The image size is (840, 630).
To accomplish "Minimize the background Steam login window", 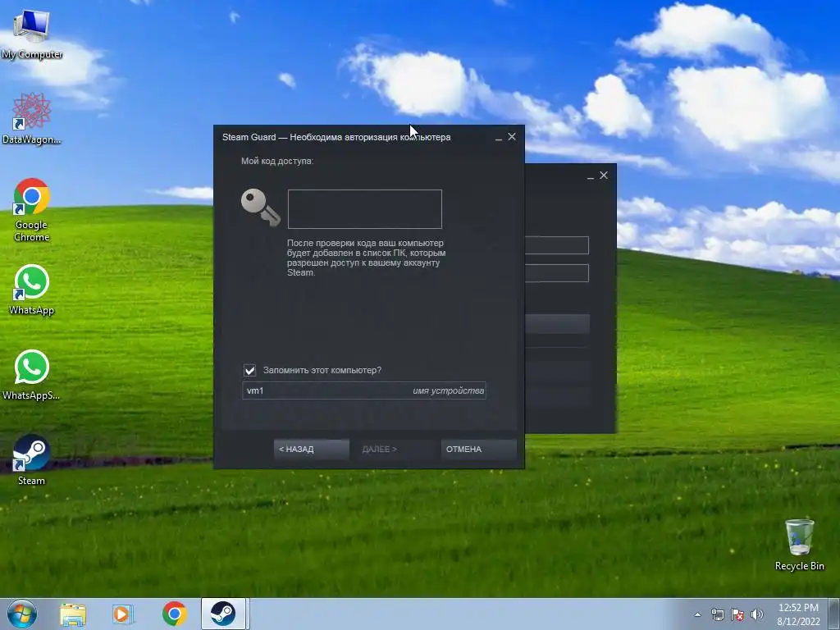I will click(x=591, y=176).
